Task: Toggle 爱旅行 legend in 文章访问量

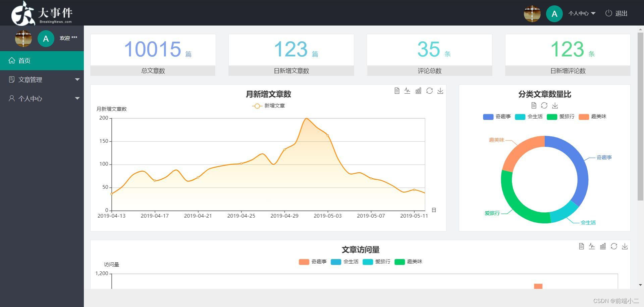Action: [376, 262]
